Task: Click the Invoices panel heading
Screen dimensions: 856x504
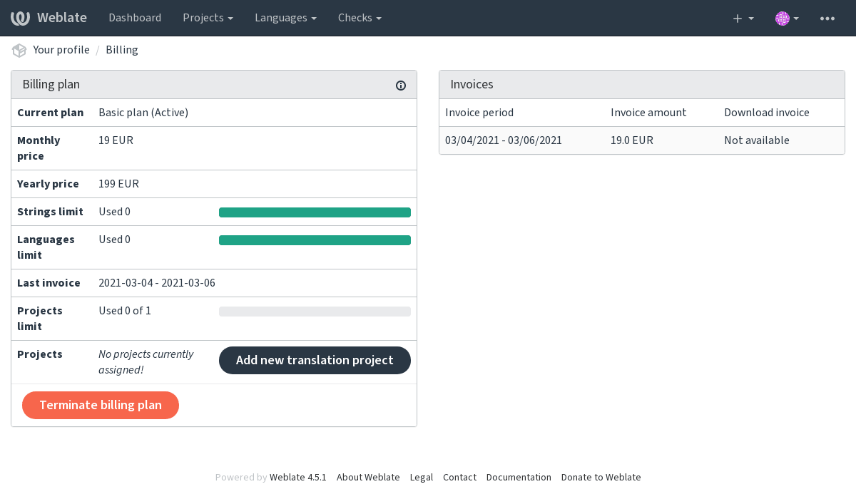Action: click(x=472, y=84)
